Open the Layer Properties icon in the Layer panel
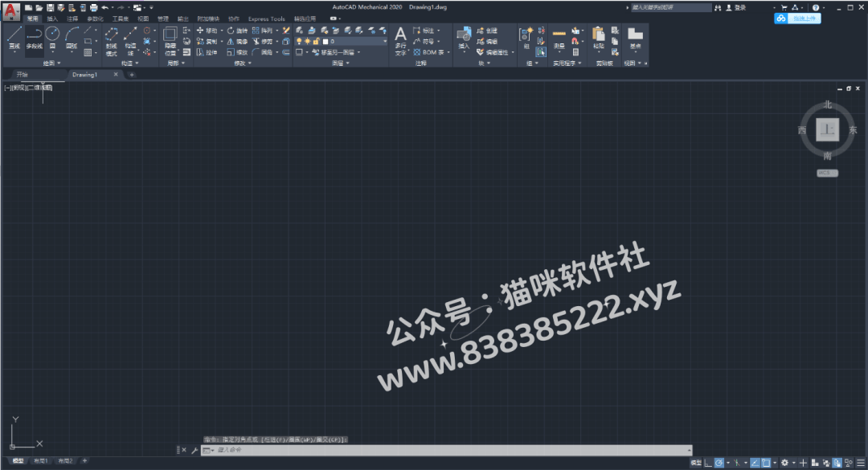Viewport: 868px width, 470px height. pos(300,31)
